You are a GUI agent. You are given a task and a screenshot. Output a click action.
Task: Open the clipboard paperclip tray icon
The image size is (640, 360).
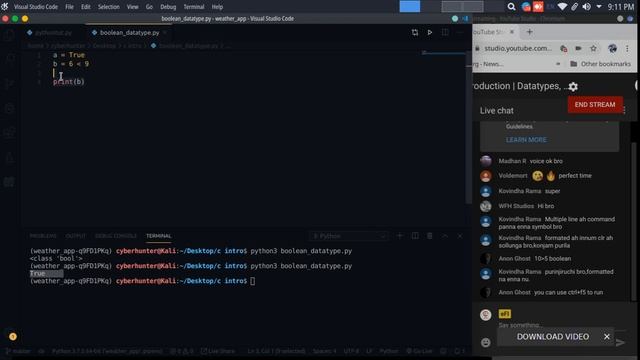click(575, 7)
